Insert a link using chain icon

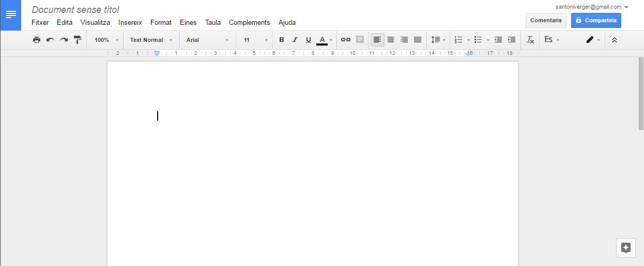point(346,40)
